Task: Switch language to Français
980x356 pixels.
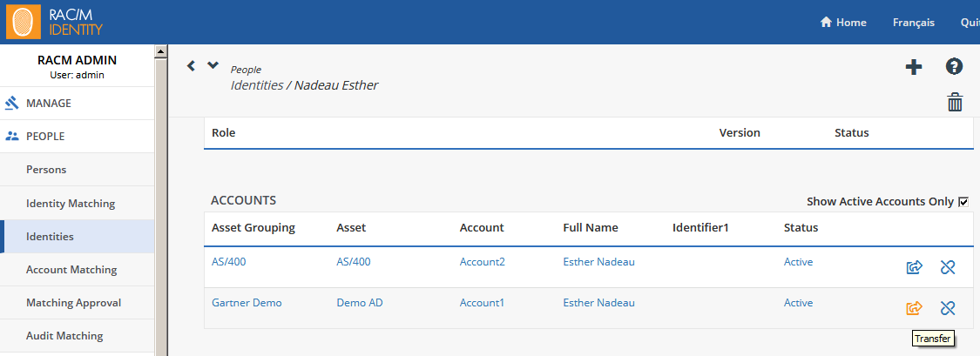Action: tap(914, 23)
